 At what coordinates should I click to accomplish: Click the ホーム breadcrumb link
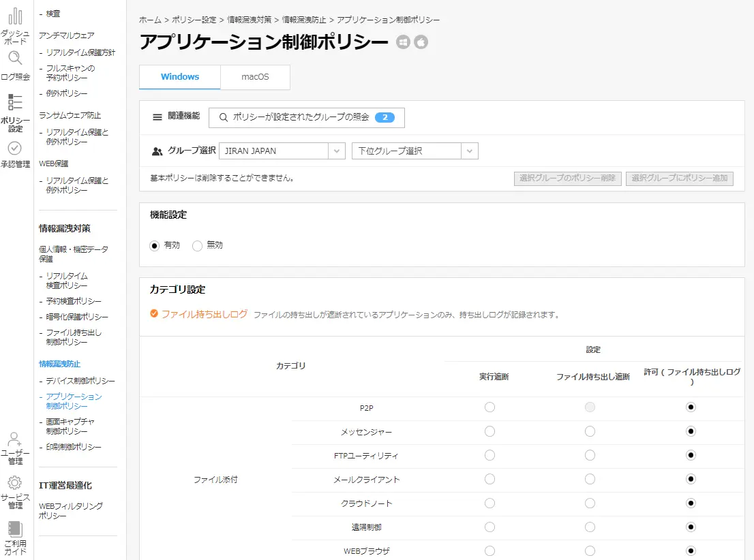coord(150,20)
